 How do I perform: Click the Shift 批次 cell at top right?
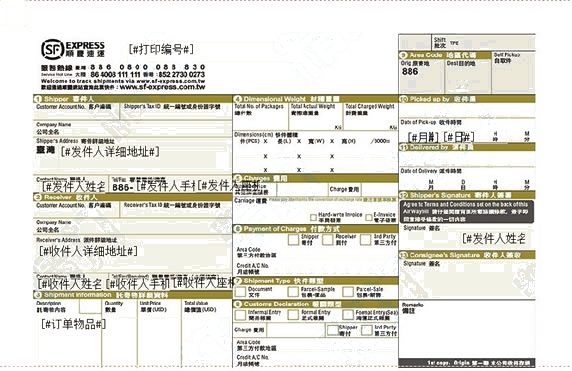coord(483,43)
